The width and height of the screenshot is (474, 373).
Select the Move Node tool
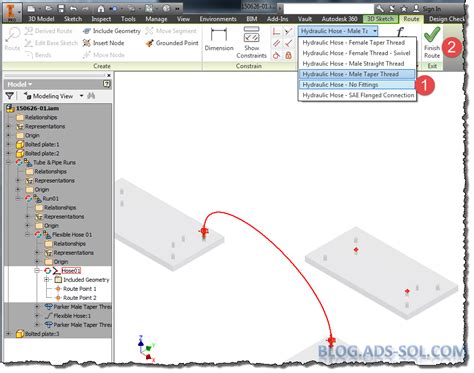104,55
